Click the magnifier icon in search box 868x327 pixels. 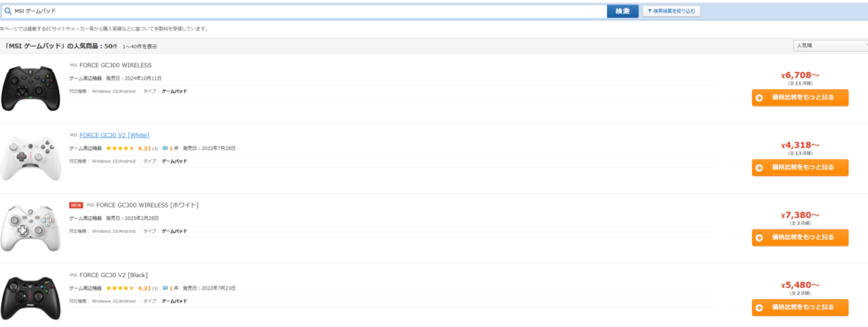click(x=8, y=11)
